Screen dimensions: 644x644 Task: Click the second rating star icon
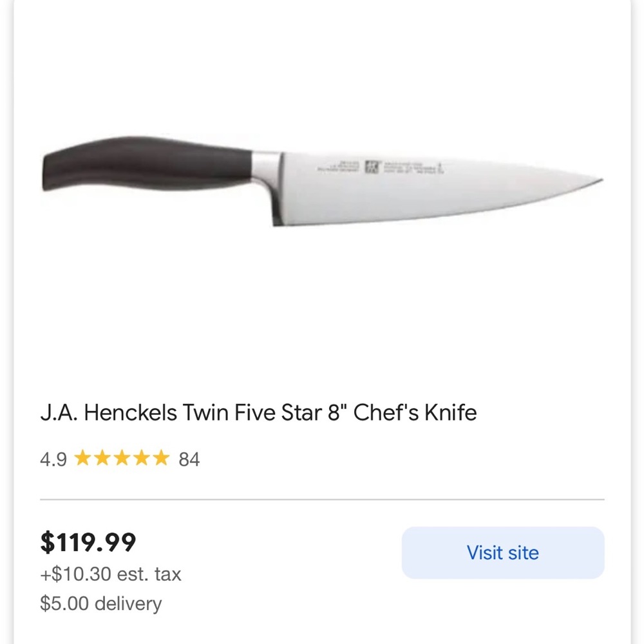tap(103, 459)
